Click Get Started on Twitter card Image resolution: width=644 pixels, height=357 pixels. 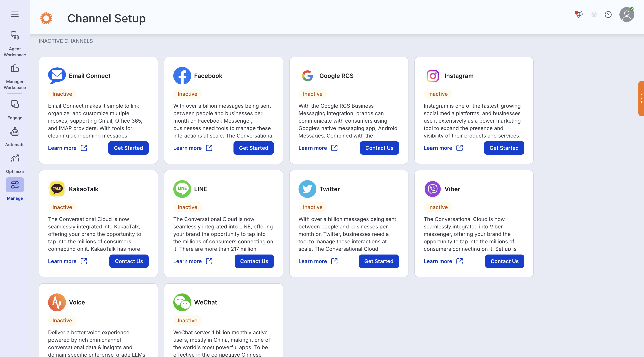378,261
